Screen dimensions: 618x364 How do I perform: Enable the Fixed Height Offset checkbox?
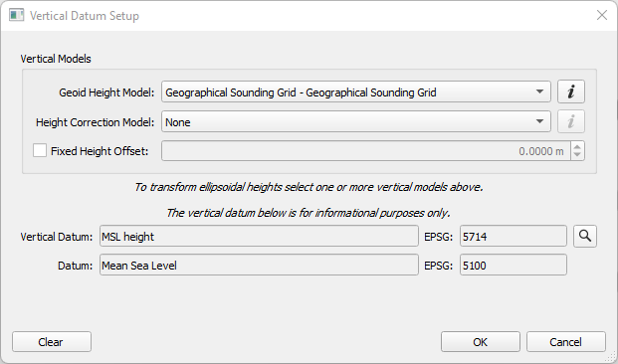(40, 150)
